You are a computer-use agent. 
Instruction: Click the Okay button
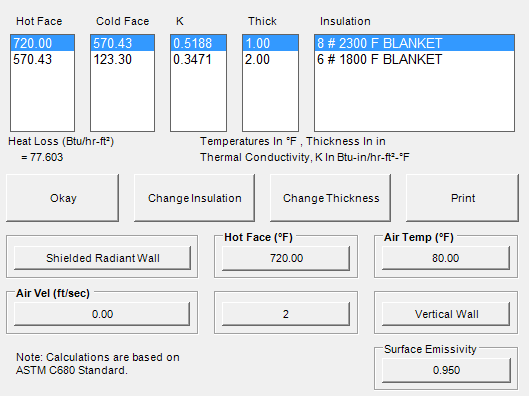(x=62, y=198)
